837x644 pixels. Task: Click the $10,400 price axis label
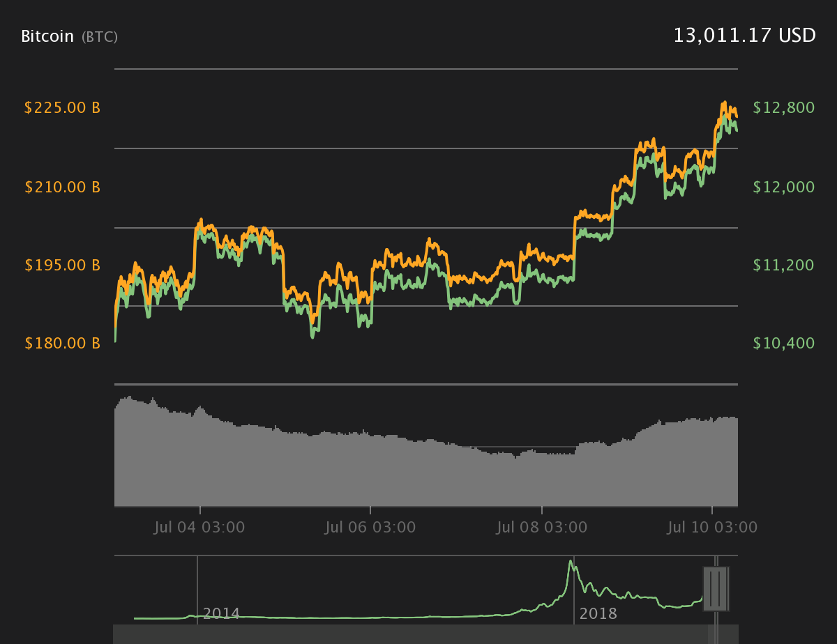[x=784, y=343]
